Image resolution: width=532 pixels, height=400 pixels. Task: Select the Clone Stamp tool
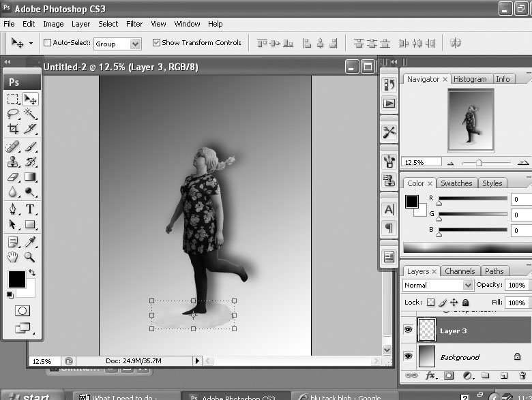click(12, 161)
